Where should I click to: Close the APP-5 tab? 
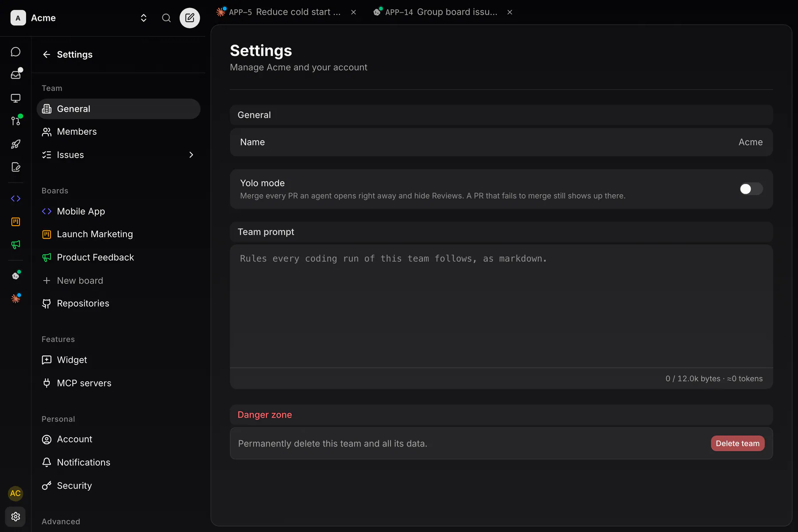click(353, 12)
